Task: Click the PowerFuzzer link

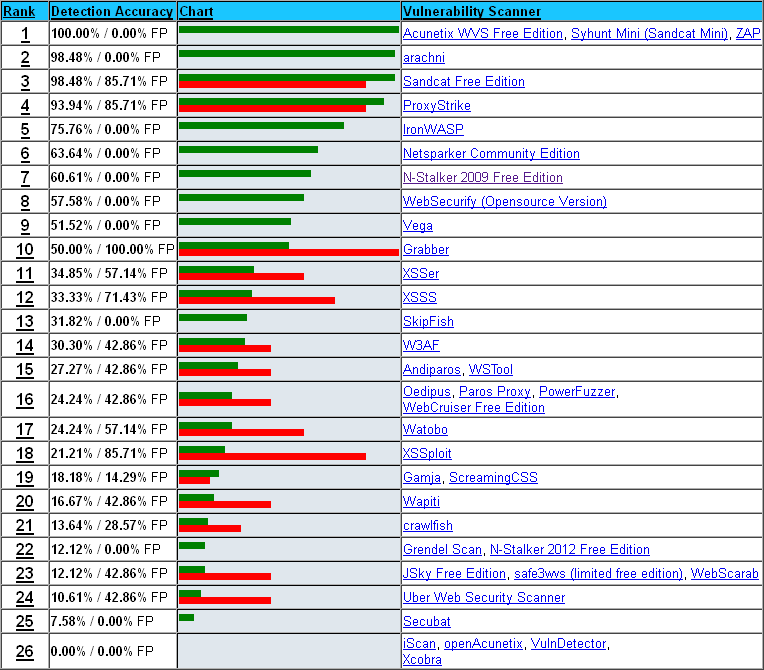Action: 577,391
